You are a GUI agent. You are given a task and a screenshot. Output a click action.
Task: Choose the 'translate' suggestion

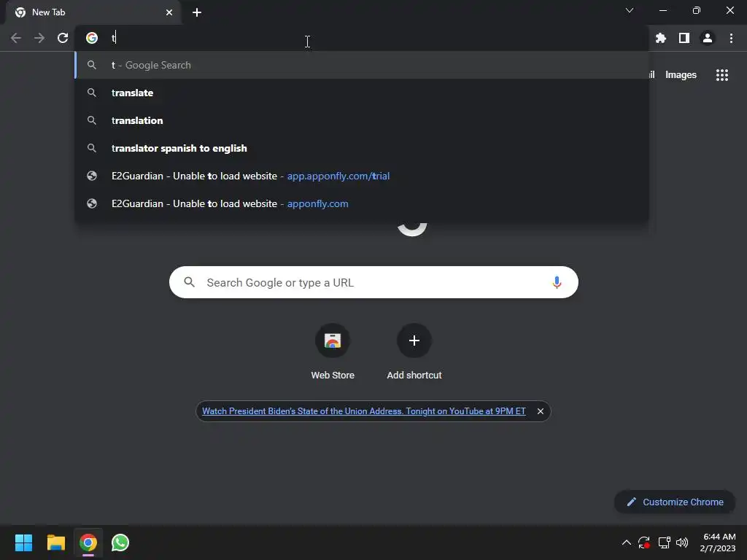[x=362, y=93]
